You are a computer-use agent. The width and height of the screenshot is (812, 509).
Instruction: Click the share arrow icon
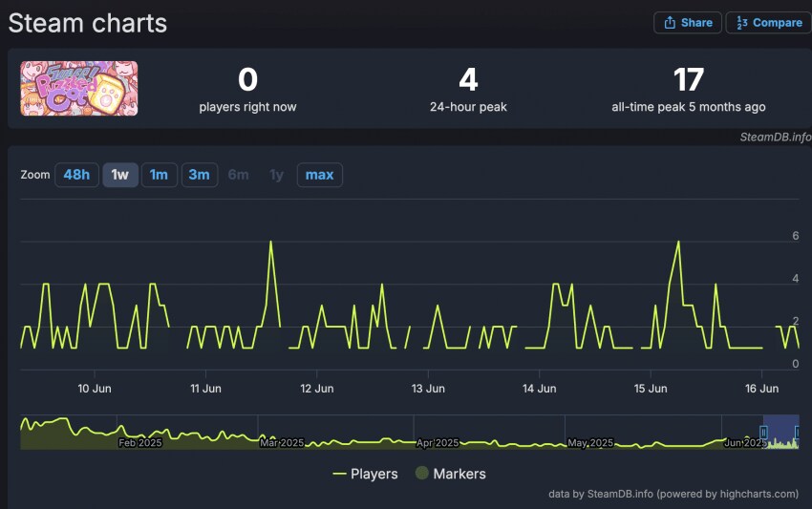point(670,23)
